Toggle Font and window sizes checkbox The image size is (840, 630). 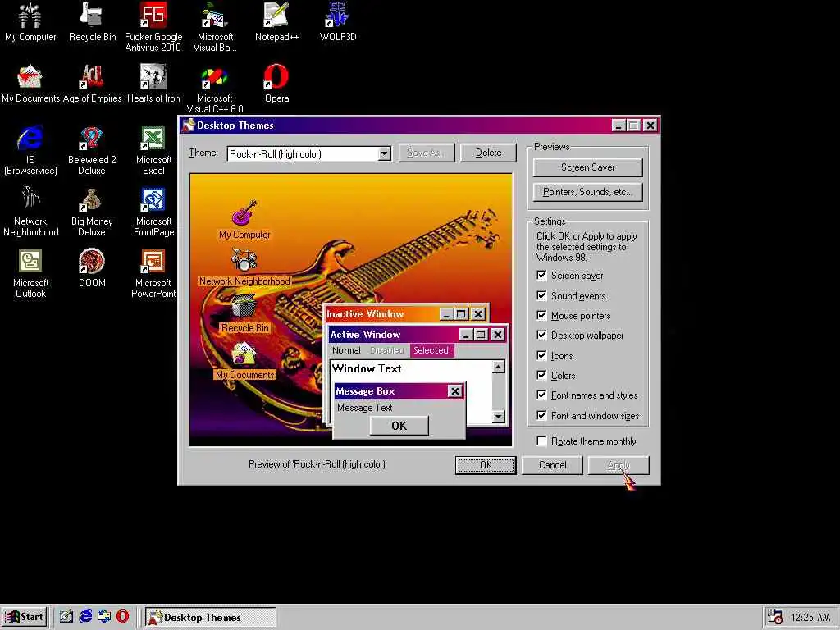click(541, 416)
